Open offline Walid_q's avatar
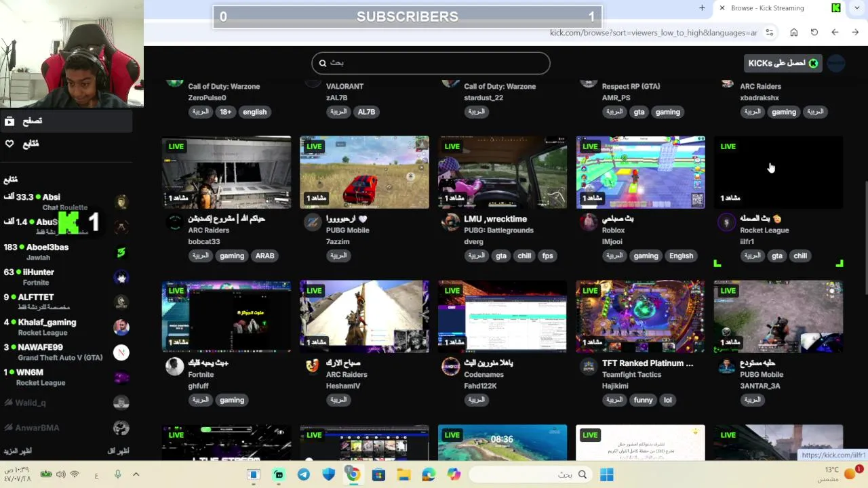Viewport: 868px width, 488px height. click(121, 403)
